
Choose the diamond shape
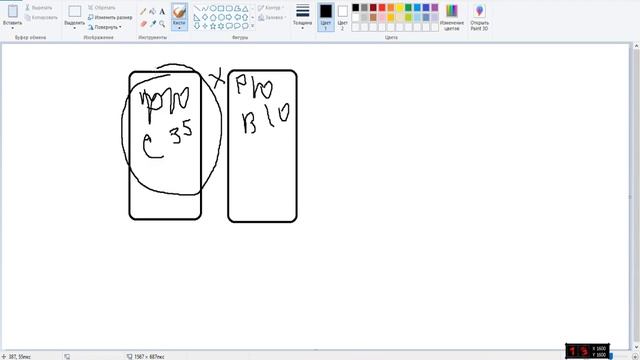click(205, 17)
